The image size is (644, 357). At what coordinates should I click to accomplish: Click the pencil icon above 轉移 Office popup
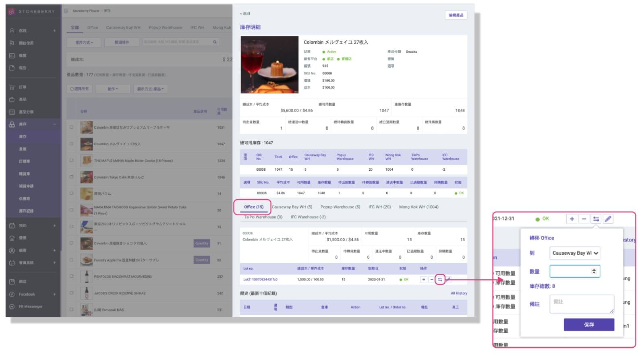coord(608,219)
